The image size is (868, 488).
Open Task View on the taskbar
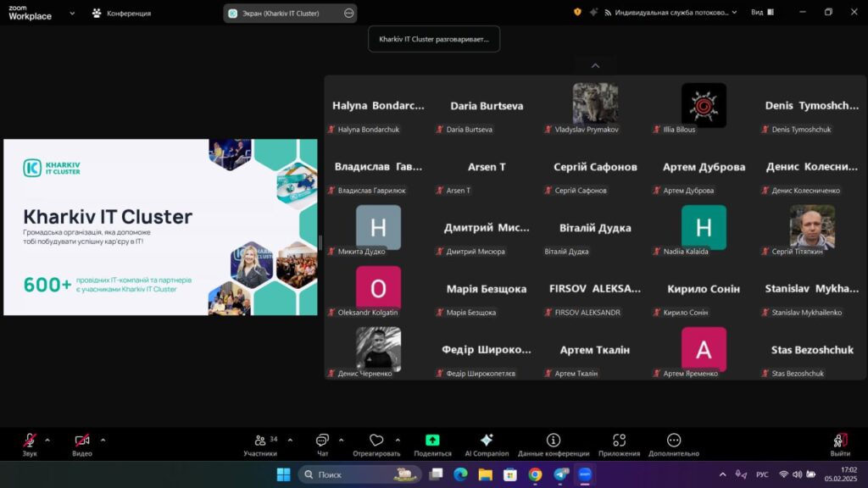click(x=437, y=474)
